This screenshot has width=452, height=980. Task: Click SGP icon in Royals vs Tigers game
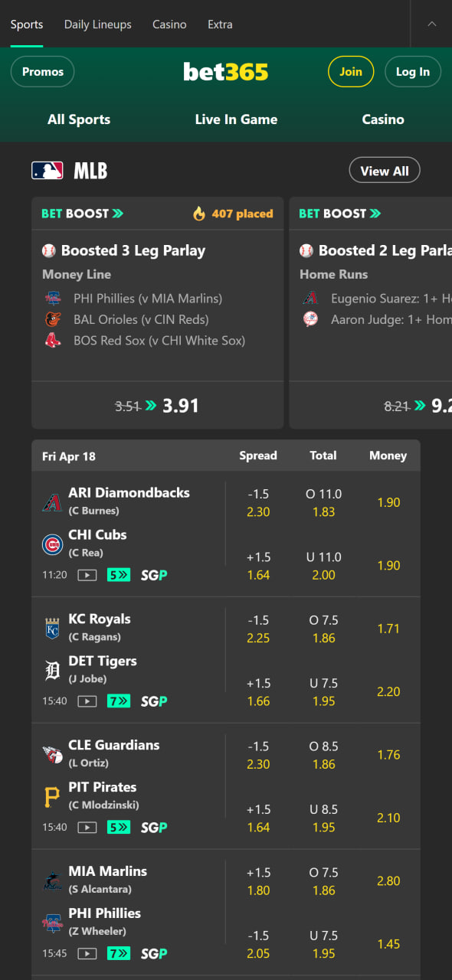click(x=154, y=701)
